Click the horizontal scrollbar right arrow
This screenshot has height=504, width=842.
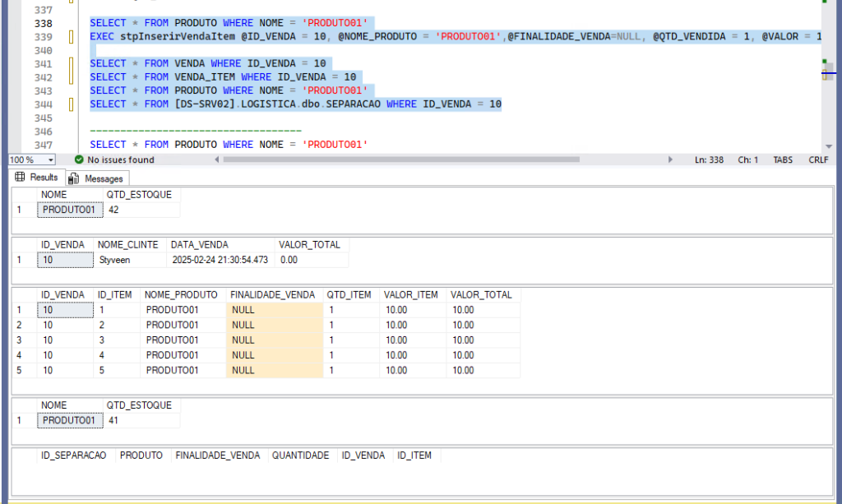coord(670,160)
